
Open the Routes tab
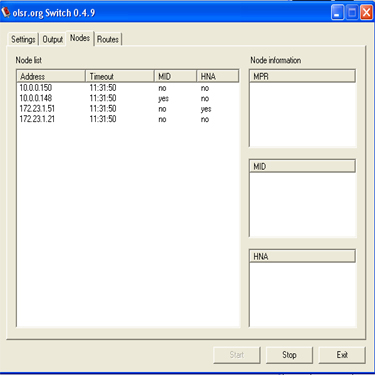(108, 39)
